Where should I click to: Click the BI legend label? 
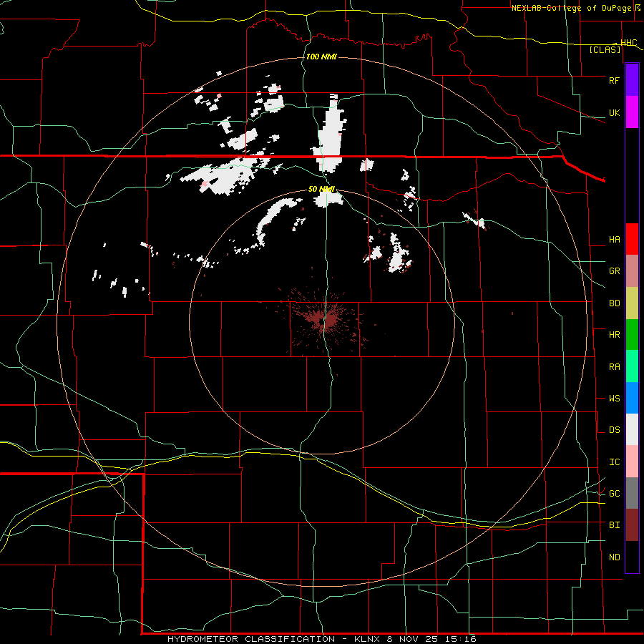coord(614,525)
